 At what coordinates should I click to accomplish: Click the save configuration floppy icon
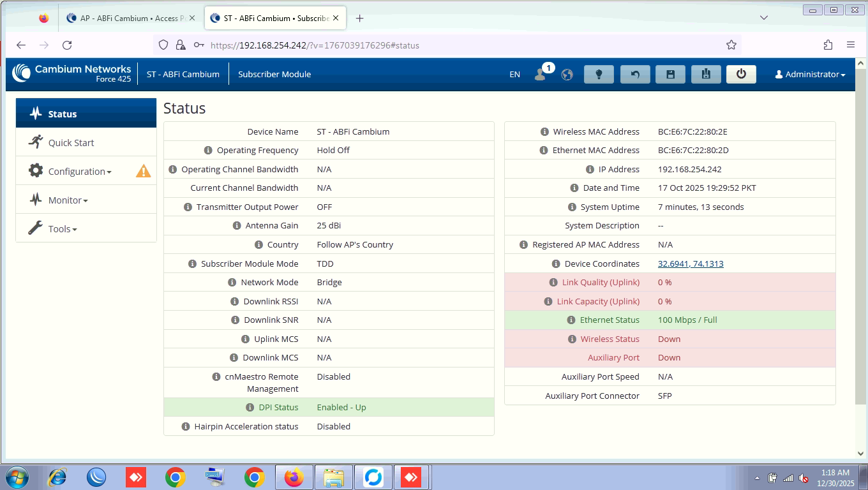coord(670,74)
